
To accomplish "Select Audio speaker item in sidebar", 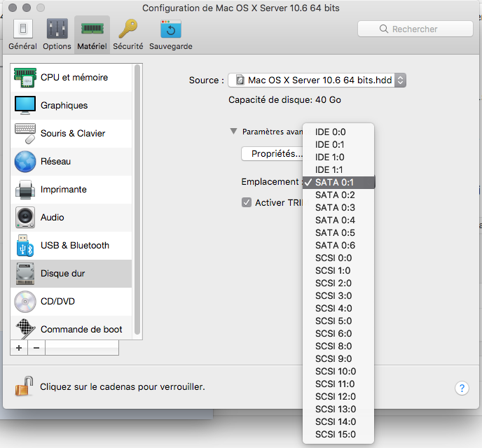I will 71,218.
